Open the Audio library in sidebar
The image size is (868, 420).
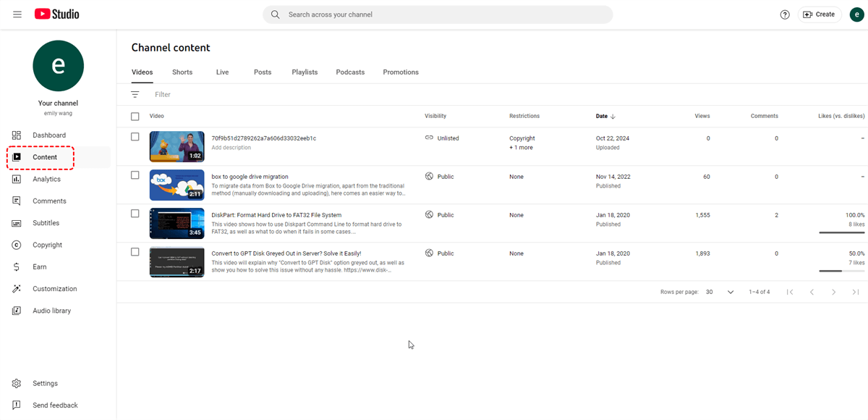(x=51, y=311)
